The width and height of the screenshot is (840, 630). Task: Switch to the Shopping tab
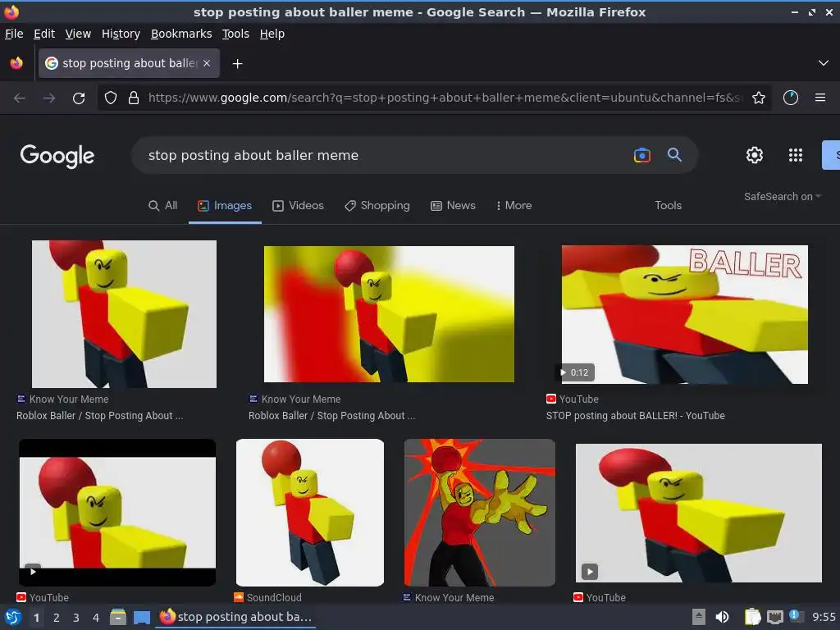coord(377,206)
